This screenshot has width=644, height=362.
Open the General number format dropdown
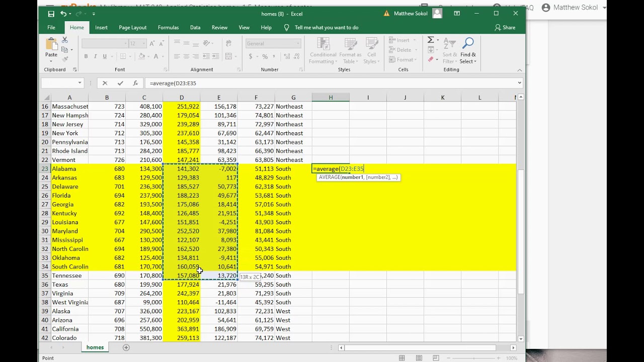[x=298, y=44]
